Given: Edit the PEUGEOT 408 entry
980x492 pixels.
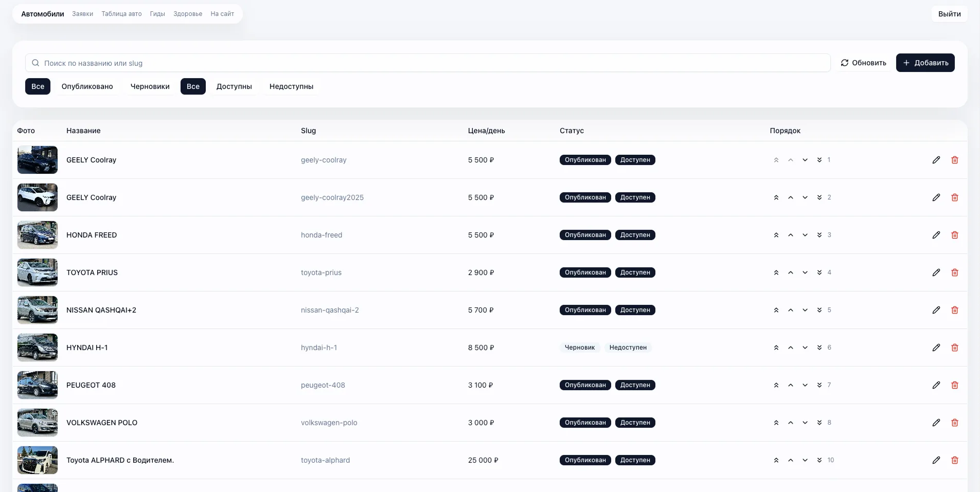Looking at the screenshot, I should (936, 385).
